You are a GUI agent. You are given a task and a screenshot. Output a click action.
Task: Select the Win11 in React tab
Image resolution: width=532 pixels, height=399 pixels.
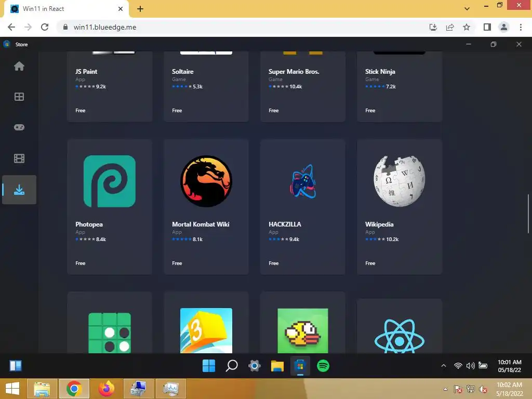[x=66, y=9]
